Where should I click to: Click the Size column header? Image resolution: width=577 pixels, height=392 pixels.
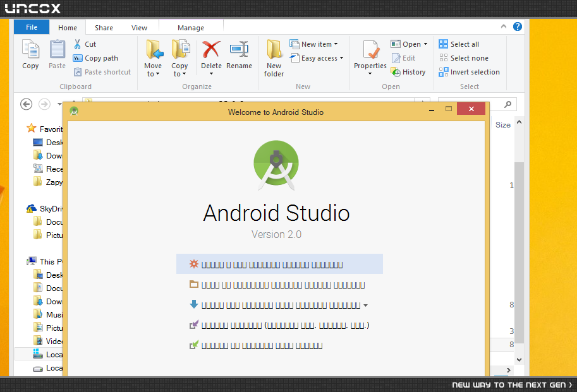pyautogui.click(x=502, y=125)
